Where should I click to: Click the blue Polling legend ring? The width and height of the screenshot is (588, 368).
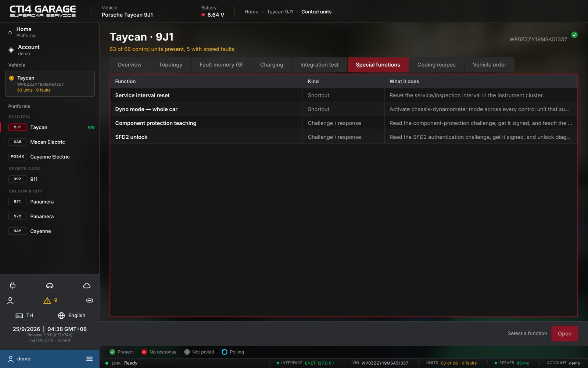click(225, 352)
